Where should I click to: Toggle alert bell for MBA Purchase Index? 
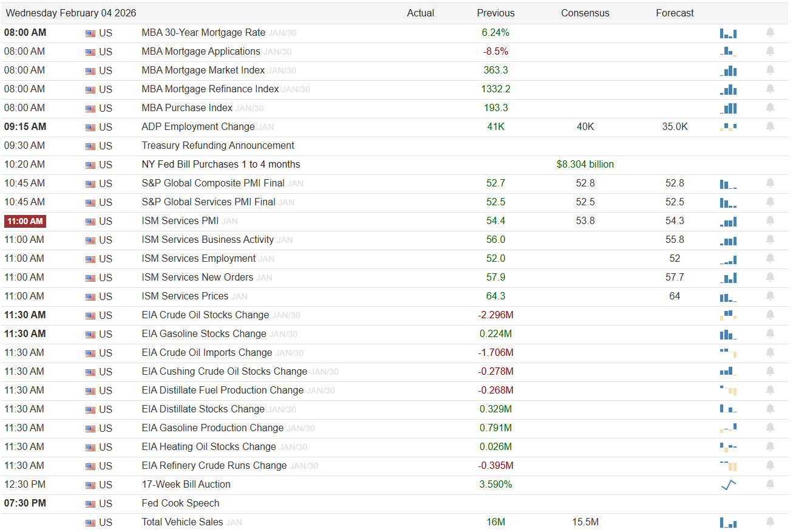tap(770, 107)
